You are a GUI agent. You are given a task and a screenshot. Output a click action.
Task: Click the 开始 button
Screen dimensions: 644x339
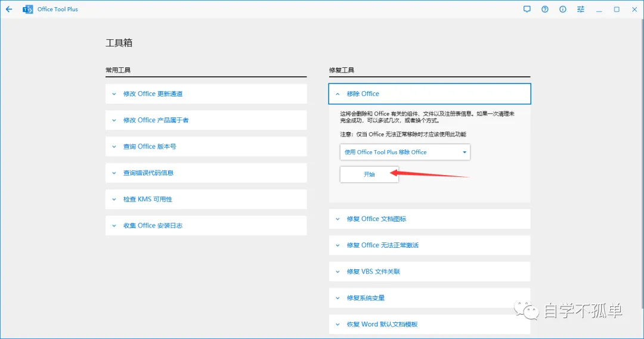click(369, 174)
